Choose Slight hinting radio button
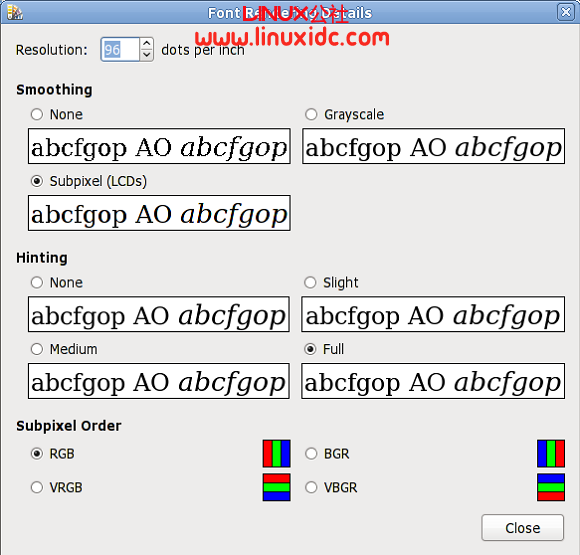 [310, 283]
